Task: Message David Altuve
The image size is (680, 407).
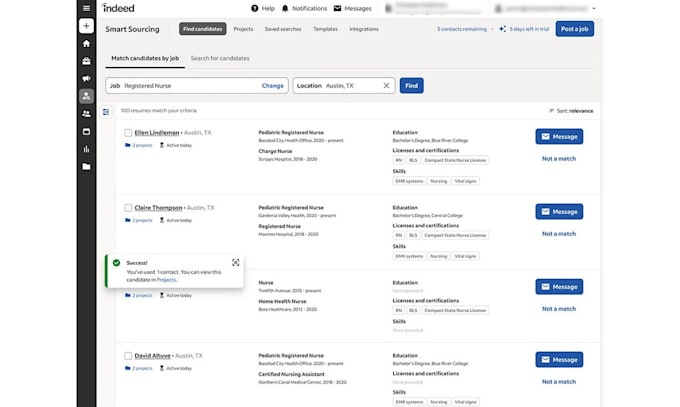Action: point(559,360)
